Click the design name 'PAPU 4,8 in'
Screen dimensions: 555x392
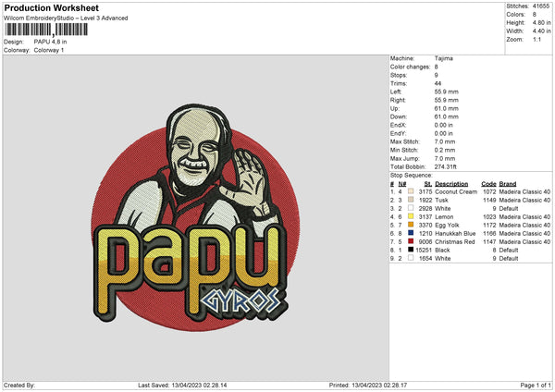pos(50,42)
